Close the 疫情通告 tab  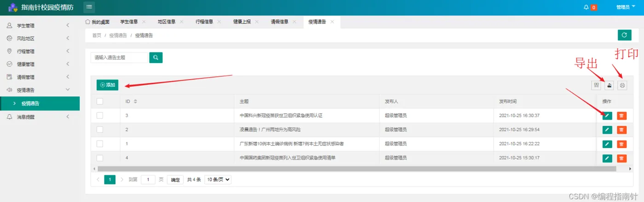click(332, 22)
